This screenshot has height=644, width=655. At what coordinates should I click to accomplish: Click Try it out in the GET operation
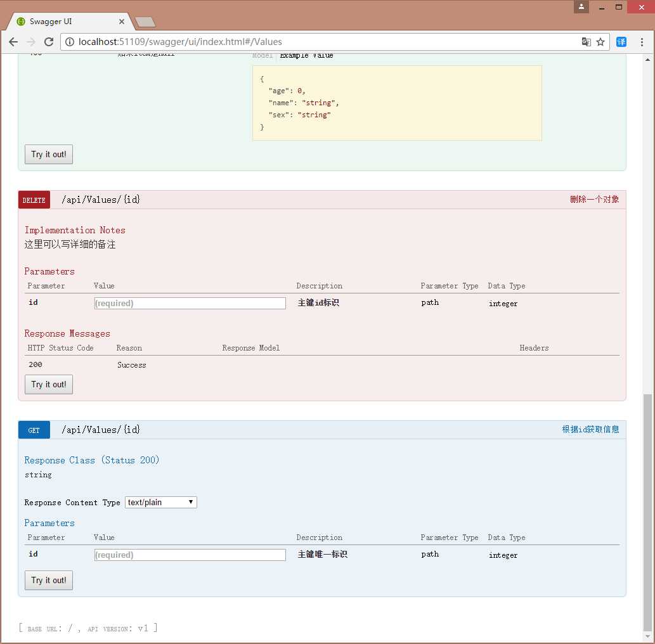[x=48, y=581]
